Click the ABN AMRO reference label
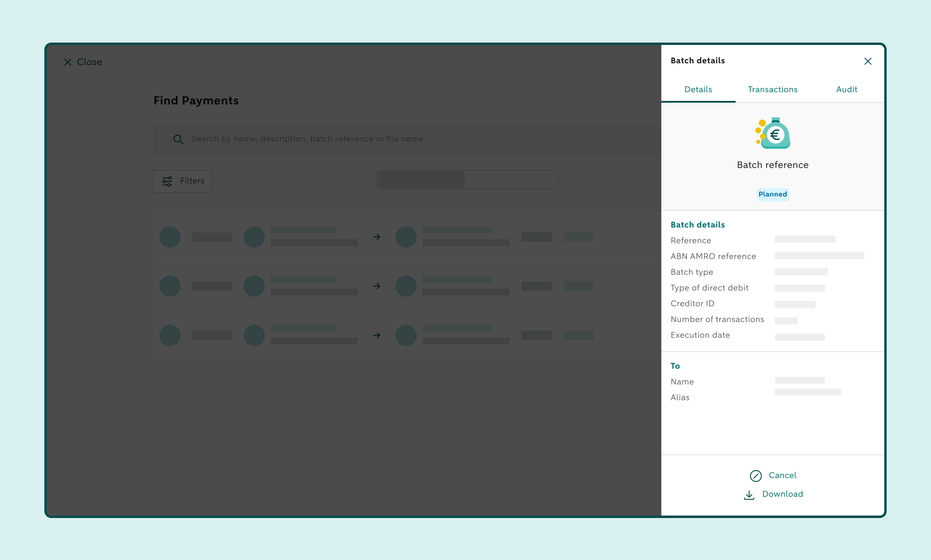 (x=713, y=256)
